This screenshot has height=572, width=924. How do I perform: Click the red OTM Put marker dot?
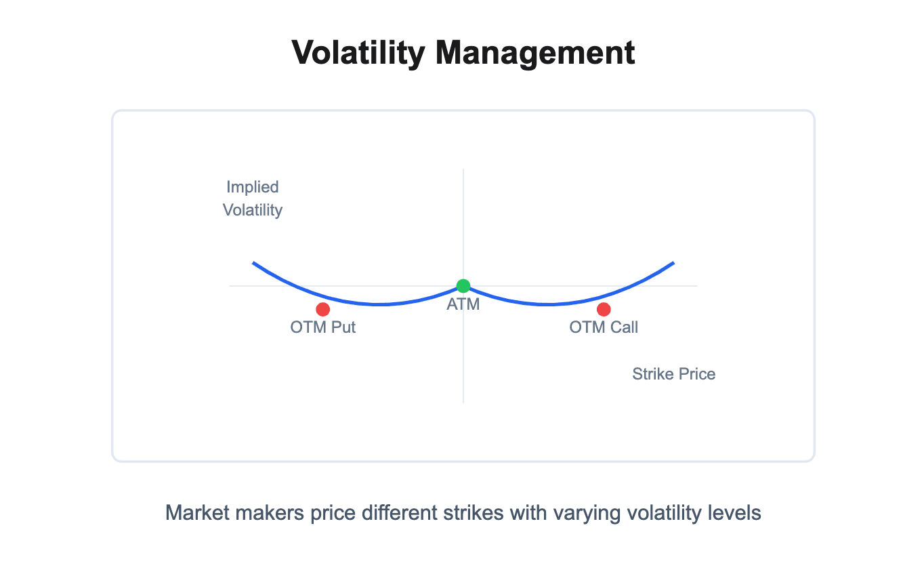pyautogui.click(x=323, y=309)
